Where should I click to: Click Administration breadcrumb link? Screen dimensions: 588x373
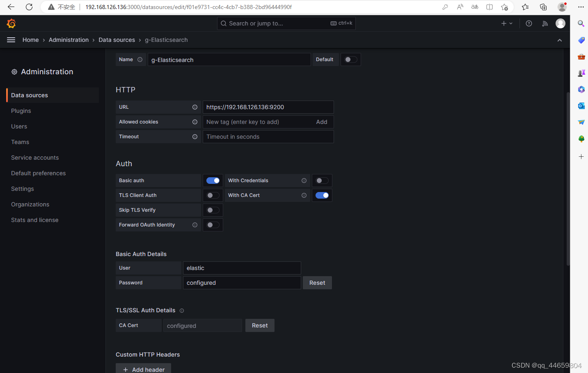[69, 40]
